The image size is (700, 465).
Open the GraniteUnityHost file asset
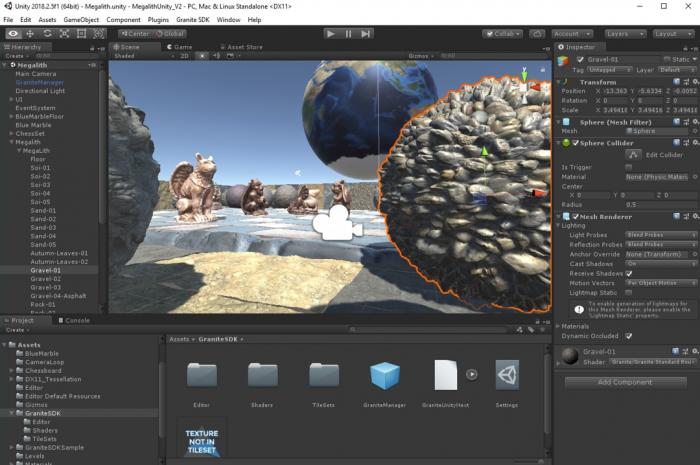point(446,375)
